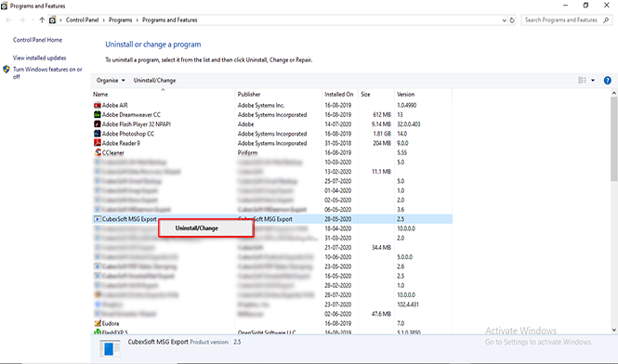Click the Windows features shield icon
Screen dimensions: 618x364
[x=7, y=70]
